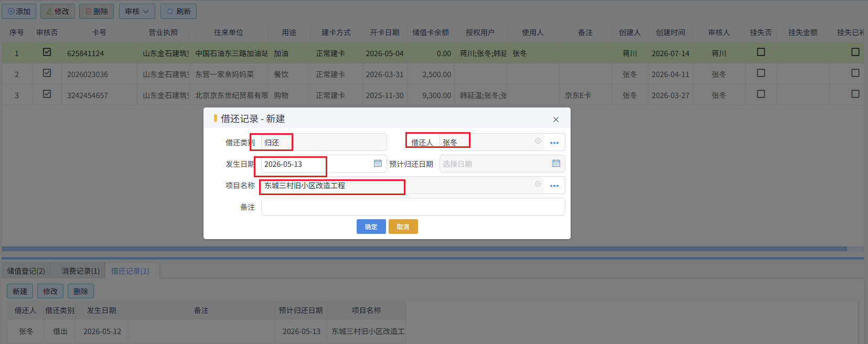This screenshot has height=344, width=868.
Task: Click balance value 9,300.00
Action: pos(436,95)
